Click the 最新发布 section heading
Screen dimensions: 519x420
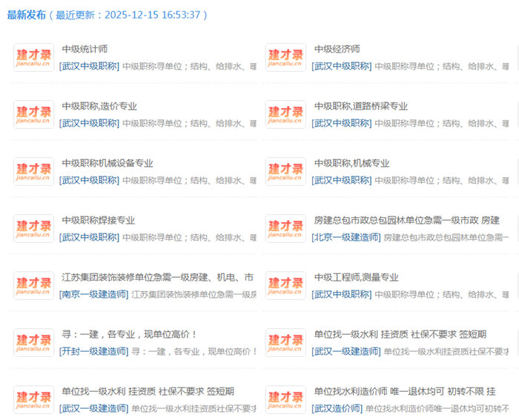coord(27,15)
